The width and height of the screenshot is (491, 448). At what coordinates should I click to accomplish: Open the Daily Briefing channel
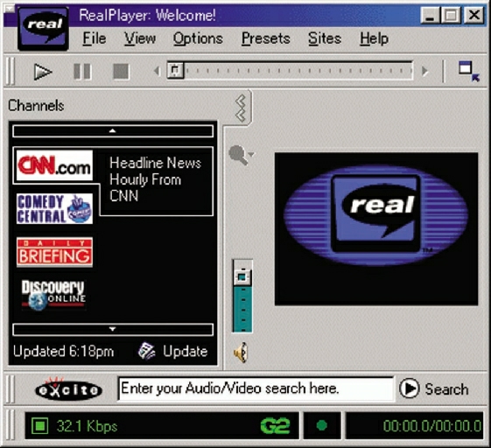(54, 252)
